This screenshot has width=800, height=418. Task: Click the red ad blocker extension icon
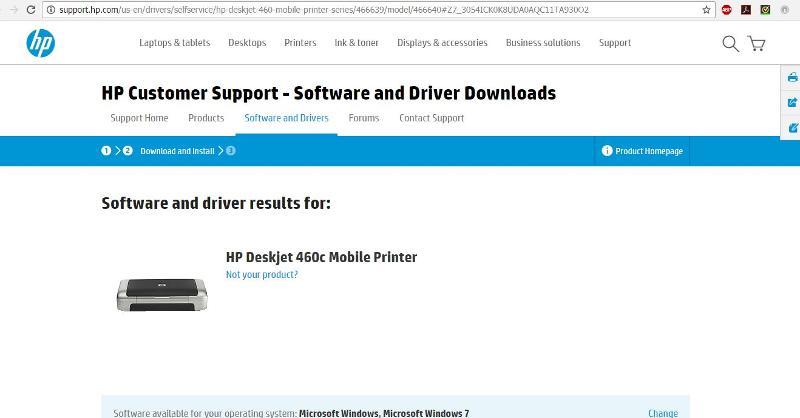tap(727, 9)
